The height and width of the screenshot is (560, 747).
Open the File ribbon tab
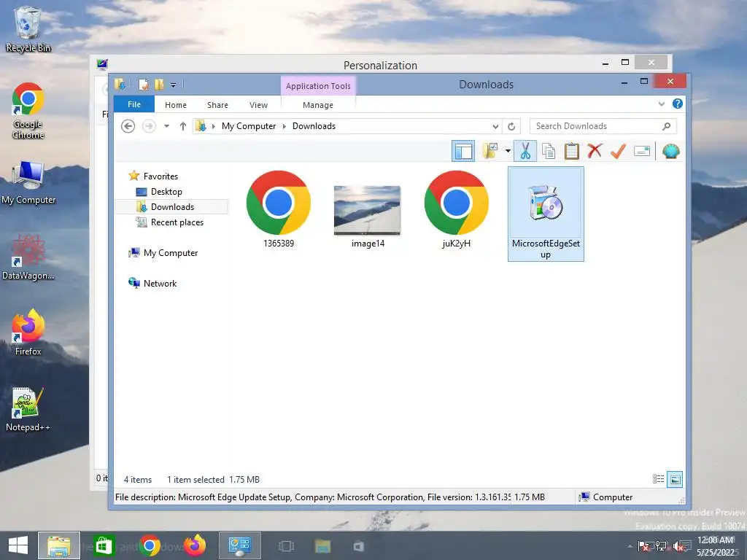[134, 104]
